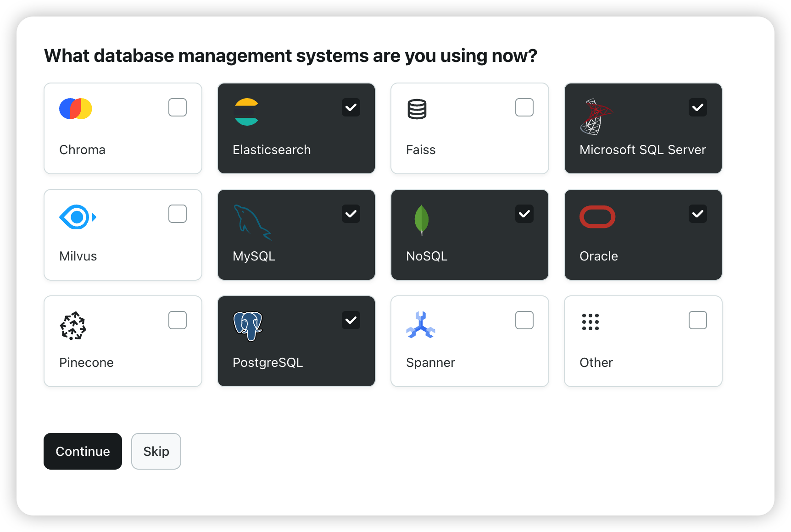The height and width of the screenshot is (532, 791).
Task: Click the Elasticsearch logo icon
Action: [x=246, y=112]
